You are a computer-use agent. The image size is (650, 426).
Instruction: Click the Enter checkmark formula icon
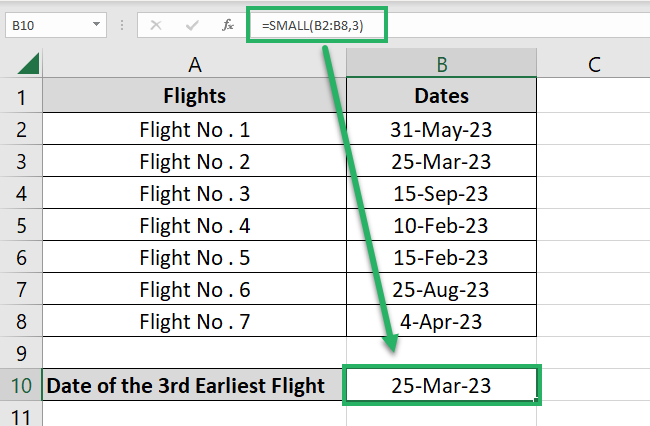tap(191, 24)
